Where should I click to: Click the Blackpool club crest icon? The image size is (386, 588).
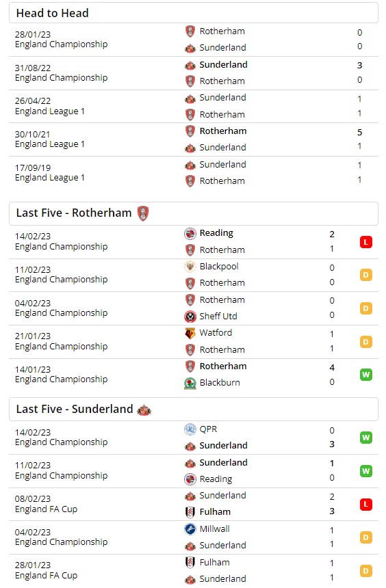190,267
